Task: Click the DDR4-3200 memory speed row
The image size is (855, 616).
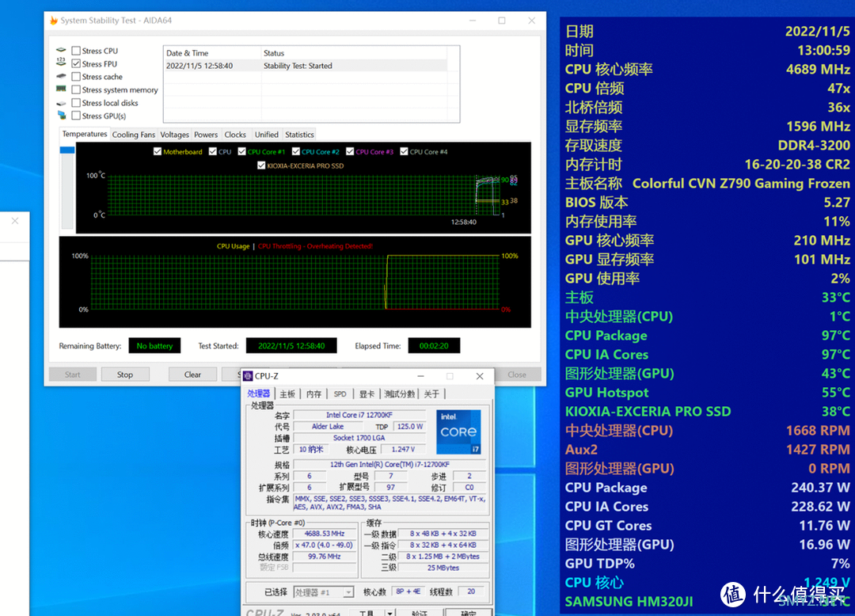Action: click(x=707, y=145)
